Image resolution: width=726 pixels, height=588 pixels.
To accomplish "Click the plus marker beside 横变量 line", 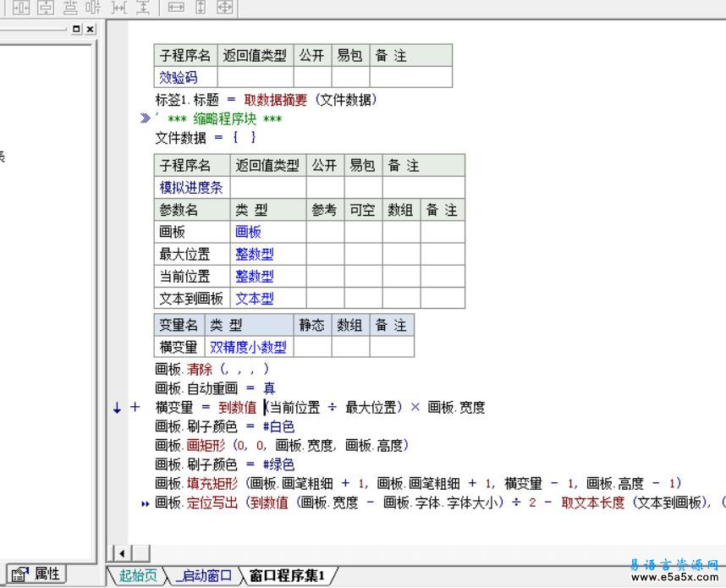I will pos(135,407).
